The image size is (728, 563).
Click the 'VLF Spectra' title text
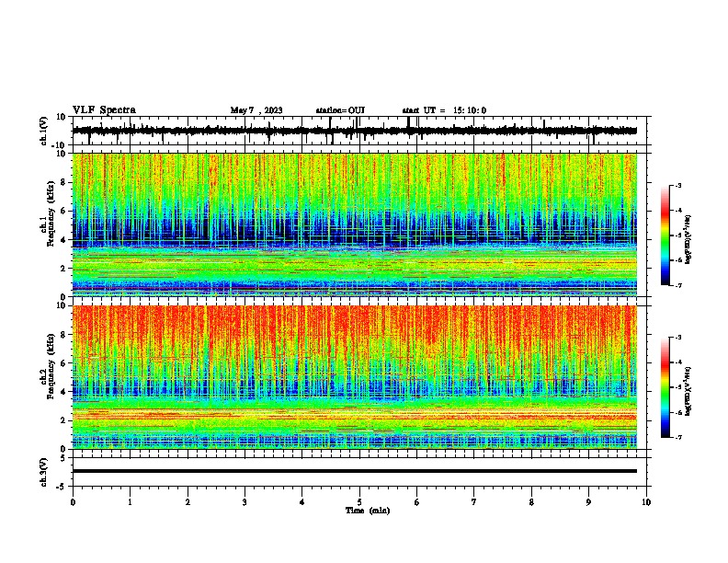104,110
